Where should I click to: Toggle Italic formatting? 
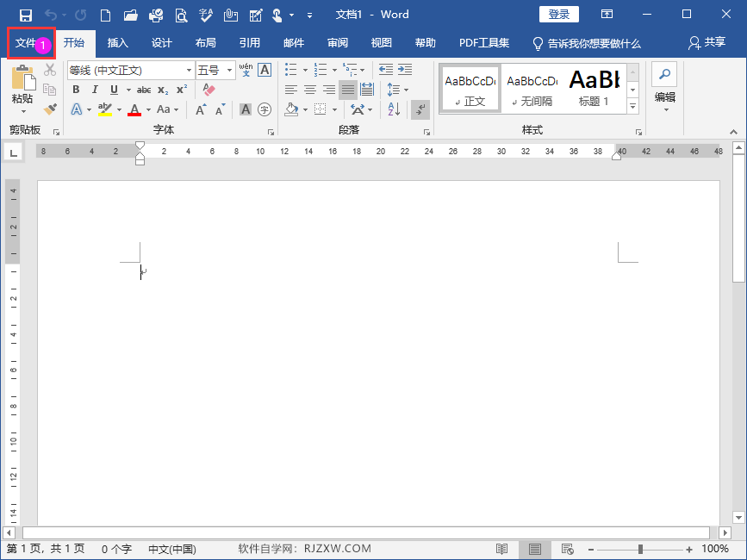[95, 90]
